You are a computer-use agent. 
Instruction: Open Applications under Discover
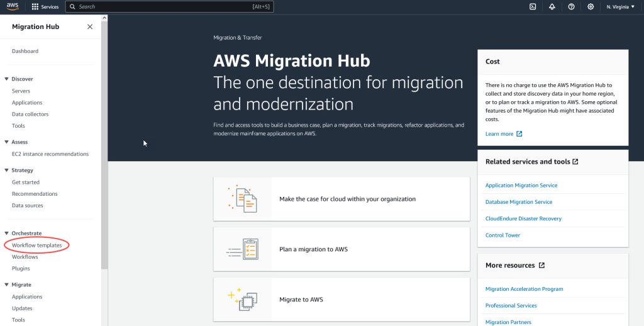27,103
